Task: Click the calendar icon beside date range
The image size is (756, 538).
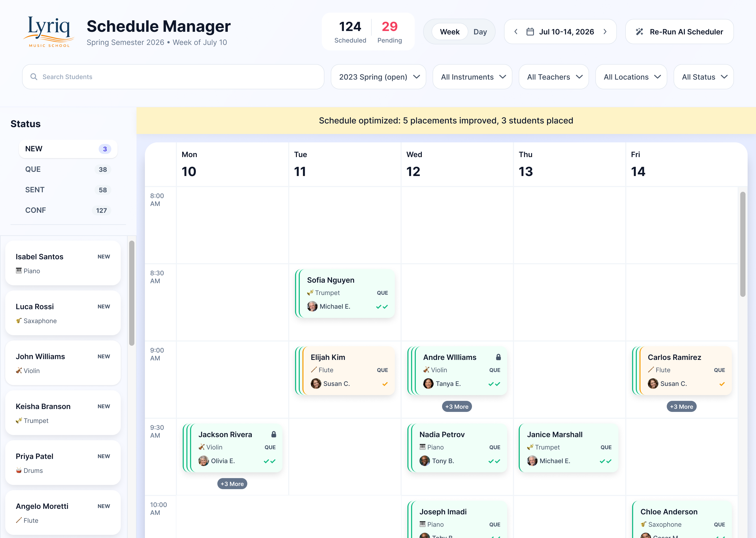Action: (x=530, y=32)
